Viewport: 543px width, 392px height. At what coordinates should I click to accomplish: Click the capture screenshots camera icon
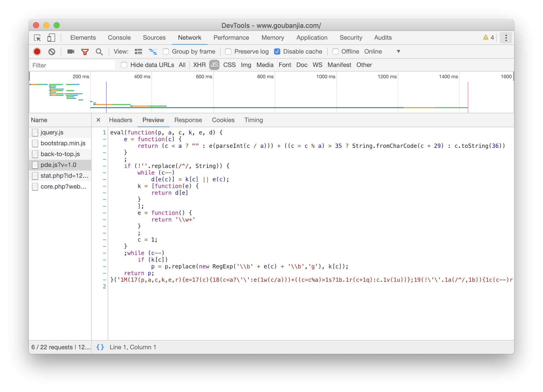coord(71,52)
